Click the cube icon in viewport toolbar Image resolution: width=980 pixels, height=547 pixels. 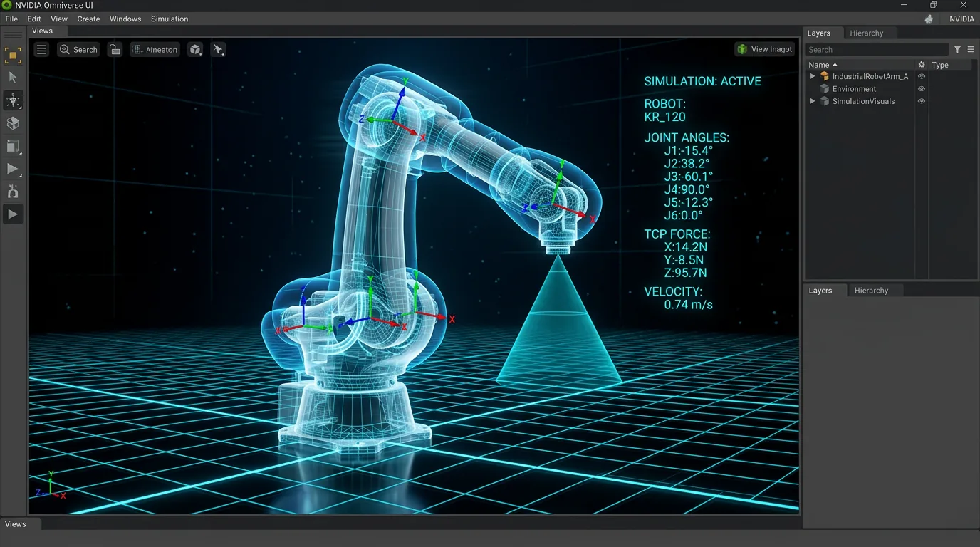(195, 50)
